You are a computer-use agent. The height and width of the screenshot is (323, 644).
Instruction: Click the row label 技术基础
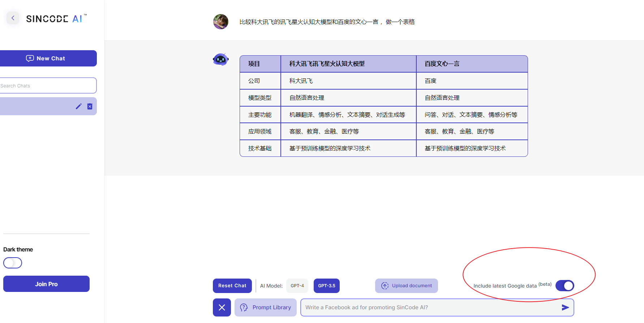(260, 148)
